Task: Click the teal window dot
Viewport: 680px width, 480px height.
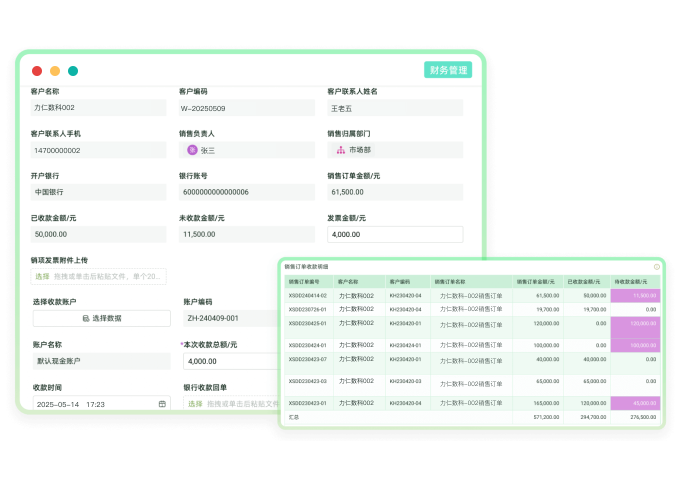Action: click(x=73, y=71)
